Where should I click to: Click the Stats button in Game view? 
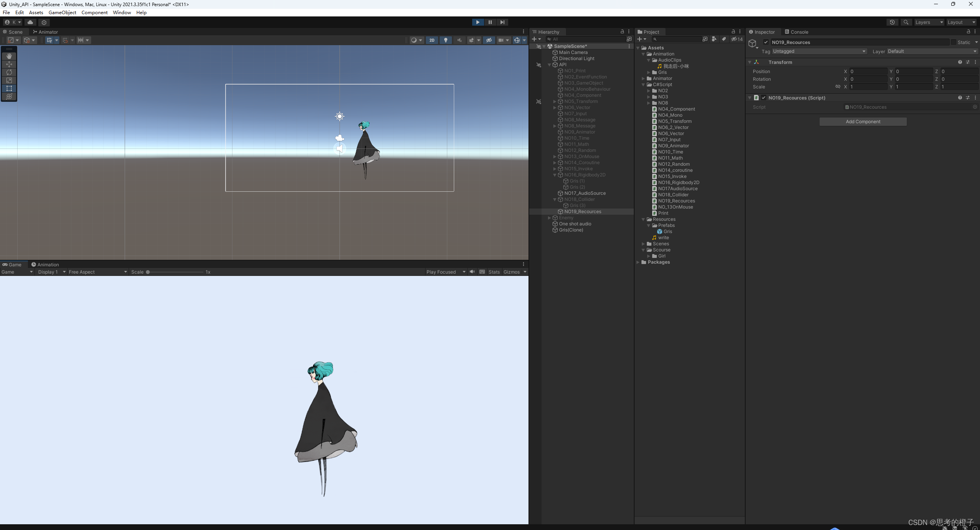coord(493,272)
